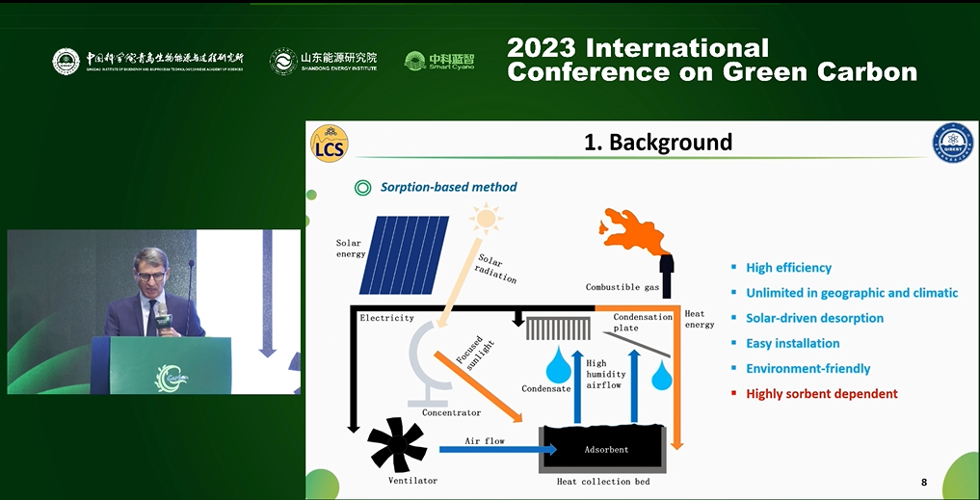Click the red 'Highly sorbent dependent' bullet
Image resolution: width=980 pixels, height=500 pixels.
tap(822, 394)
